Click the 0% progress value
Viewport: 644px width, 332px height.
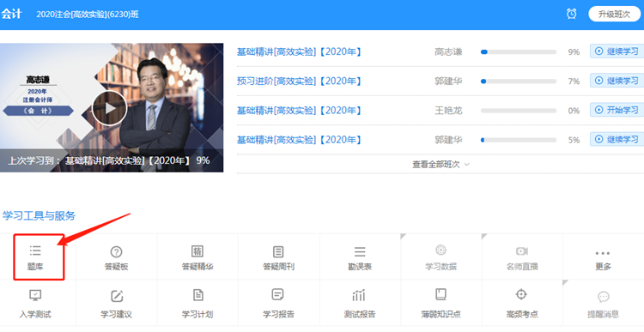574,111
